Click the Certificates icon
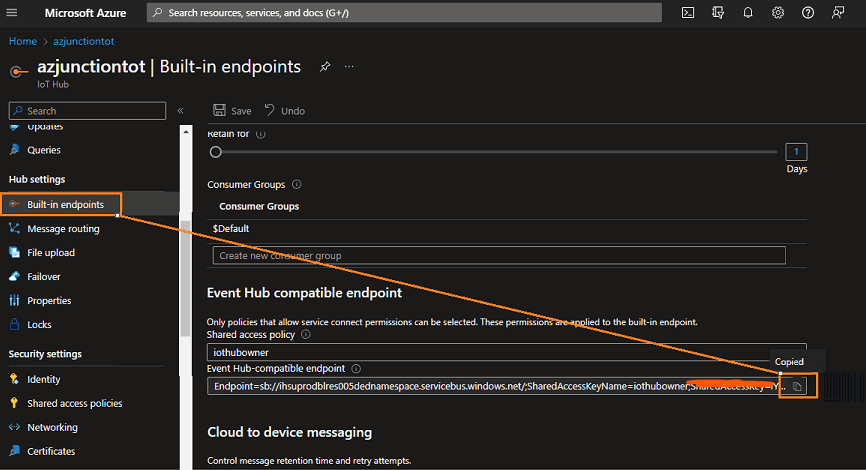The width and height of the screenshot is (866, 470). [15, 451]
